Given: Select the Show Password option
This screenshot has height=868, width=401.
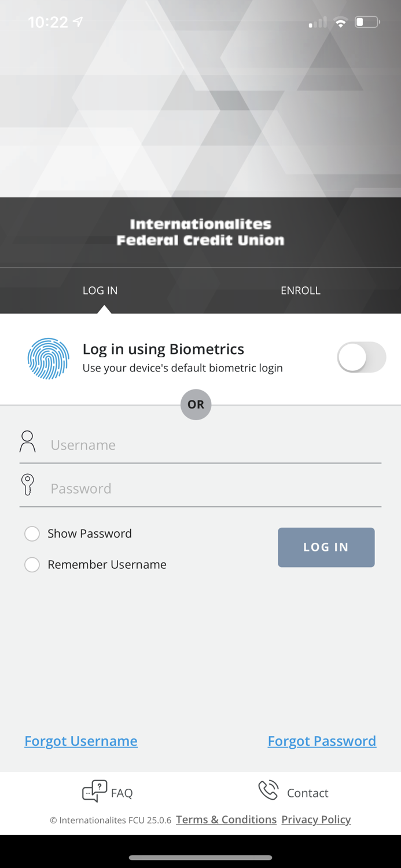Looking at the screenshot, I should tap(32, 534).
